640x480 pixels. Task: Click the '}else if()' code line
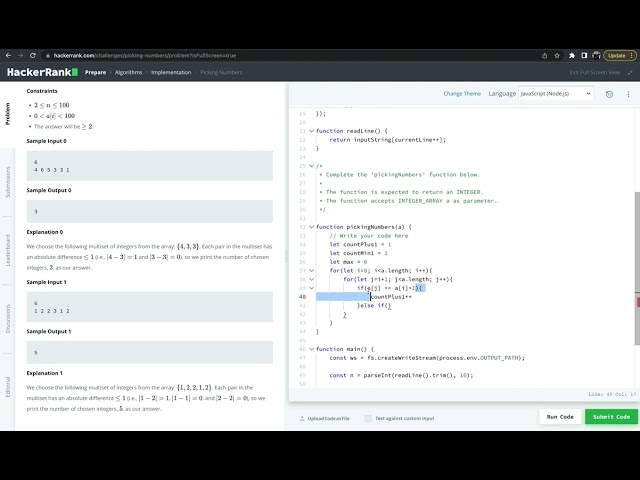point(374,305)
